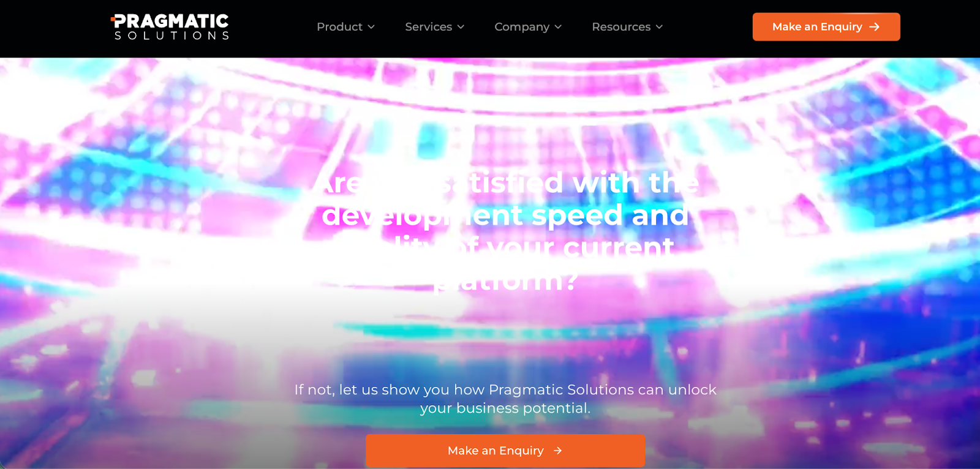Expand the Services dropdown chevron

(x=461, y=27)
